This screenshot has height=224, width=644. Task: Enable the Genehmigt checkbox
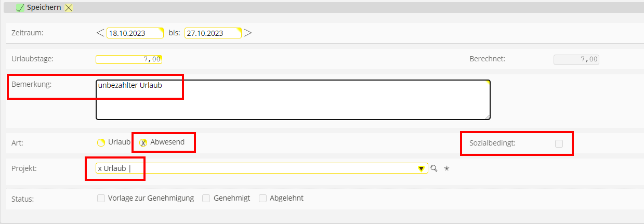(x=206, y=198)
